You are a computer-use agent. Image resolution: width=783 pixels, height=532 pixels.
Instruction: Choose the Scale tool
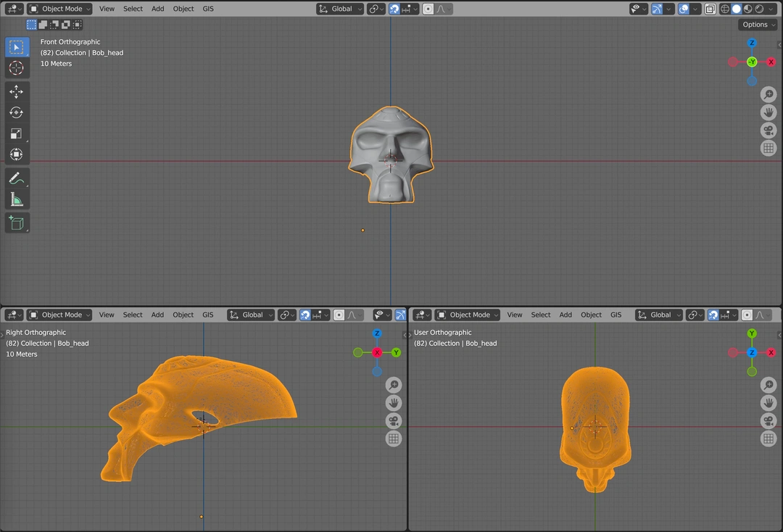click(x=16, y=133)
